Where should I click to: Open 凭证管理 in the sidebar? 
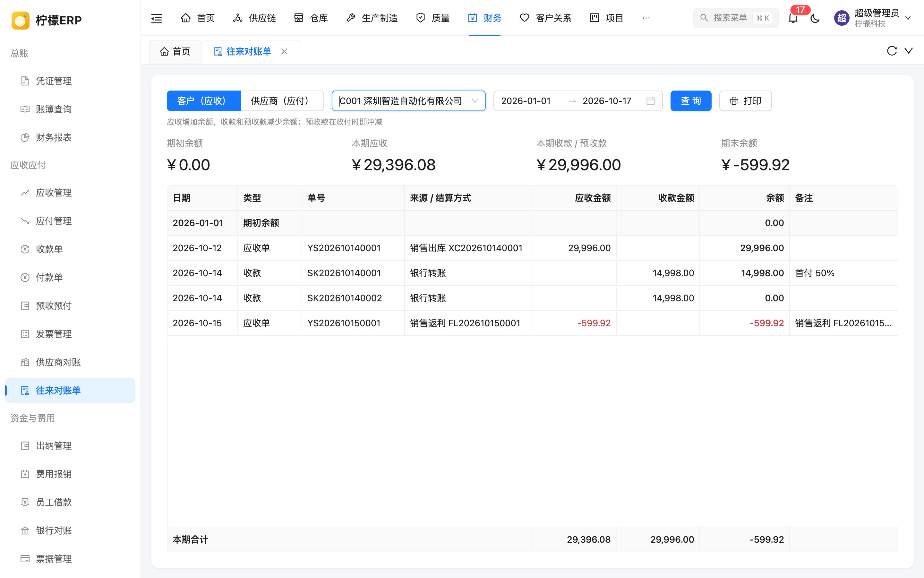click(70, 81)
